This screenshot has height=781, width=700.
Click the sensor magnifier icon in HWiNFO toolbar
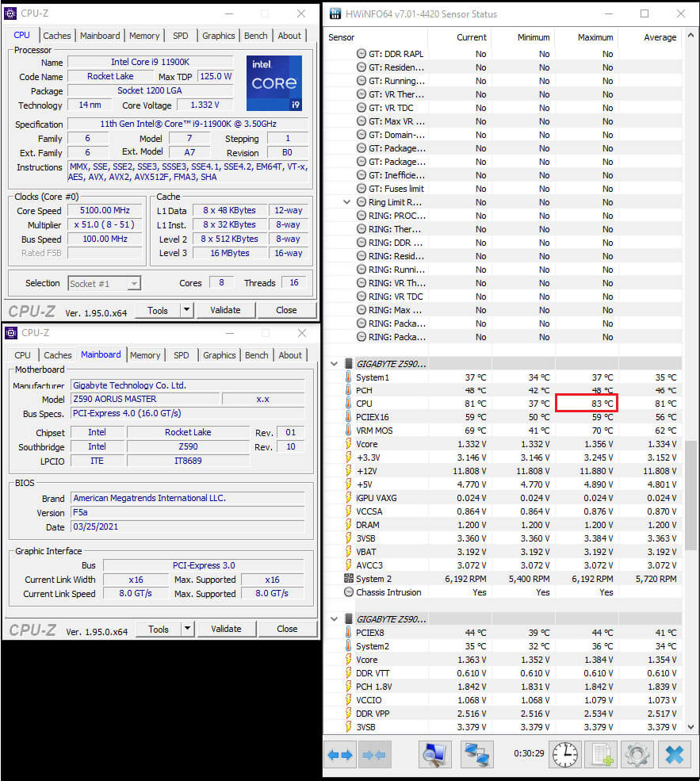pos(434,754)
